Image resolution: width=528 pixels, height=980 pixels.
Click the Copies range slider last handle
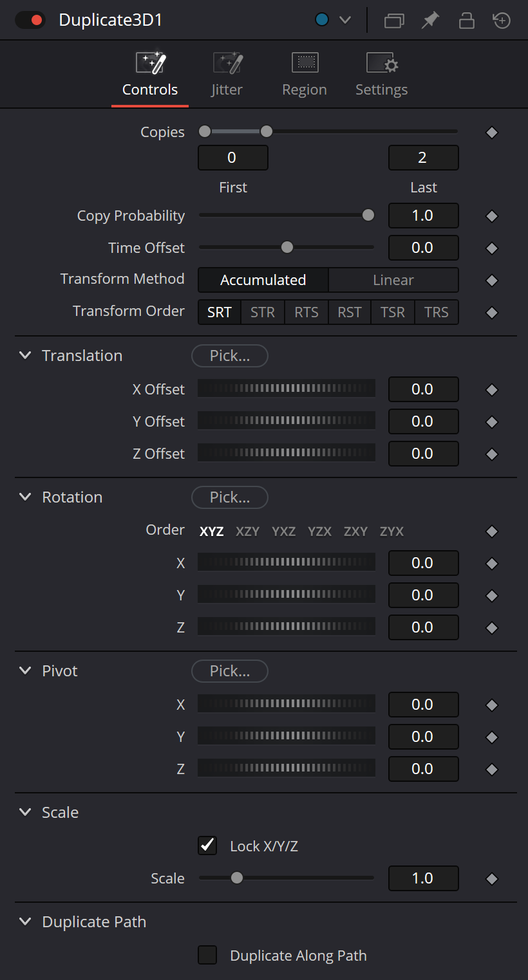coord(266,132)
